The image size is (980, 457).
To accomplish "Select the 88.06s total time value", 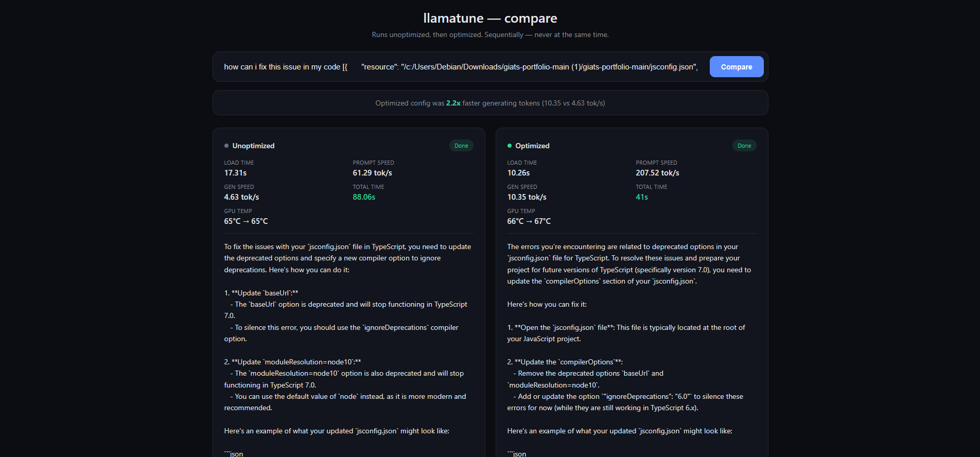I will click(364, 197).
